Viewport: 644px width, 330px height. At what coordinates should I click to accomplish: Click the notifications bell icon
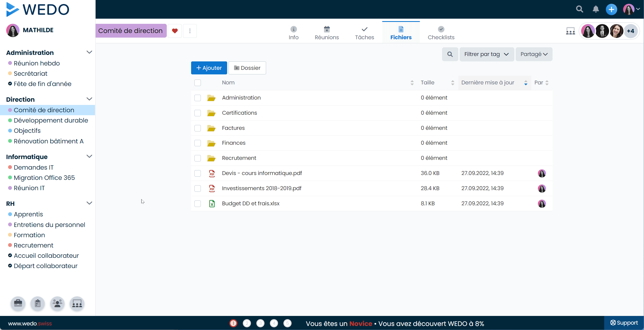pos(596,9)
